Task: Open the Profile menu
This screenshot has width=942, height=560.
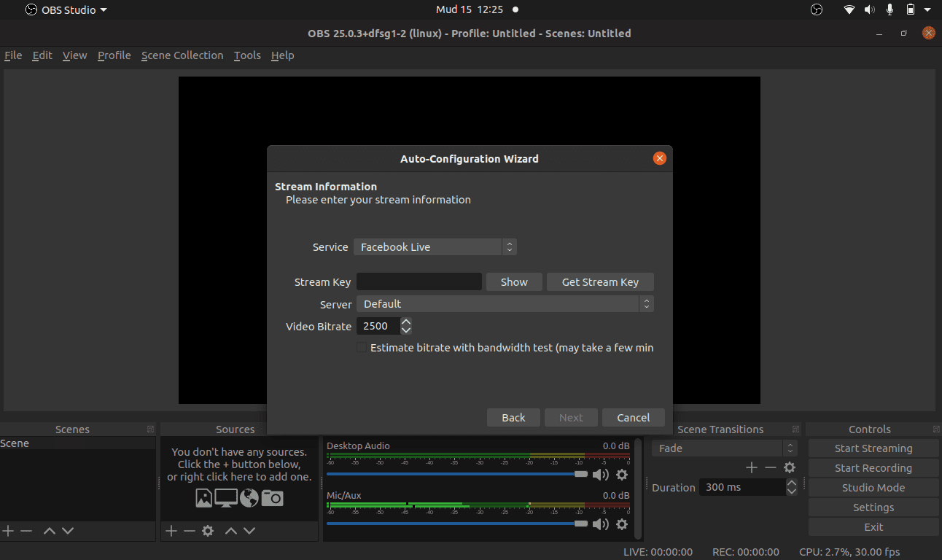Action: [114, 55]
